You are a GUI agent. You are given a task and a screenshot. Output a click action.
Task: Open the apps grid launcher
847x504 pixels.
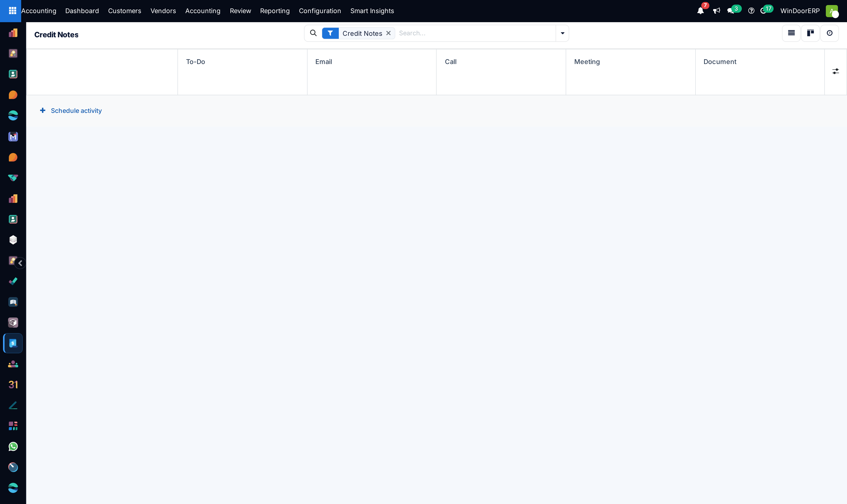click(x=12, y=11)
